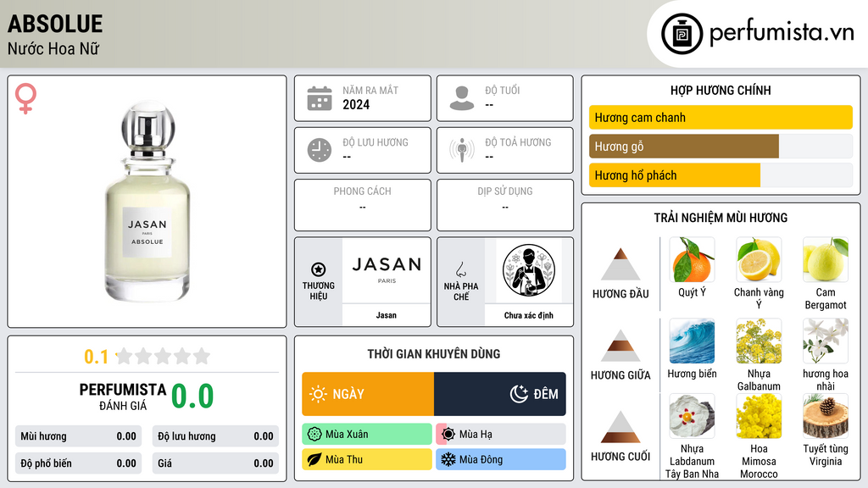Click the nose icon above Nhà pha chế
Viewport: 868px width, 488px height.
pyautogui.click(x=460, y=269)
